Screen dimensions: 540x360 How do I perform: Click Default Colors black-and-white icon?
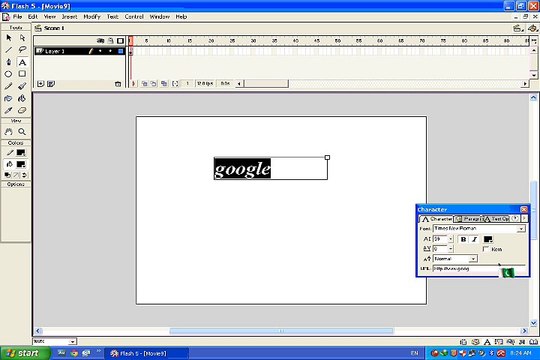[x=7, y=175]
